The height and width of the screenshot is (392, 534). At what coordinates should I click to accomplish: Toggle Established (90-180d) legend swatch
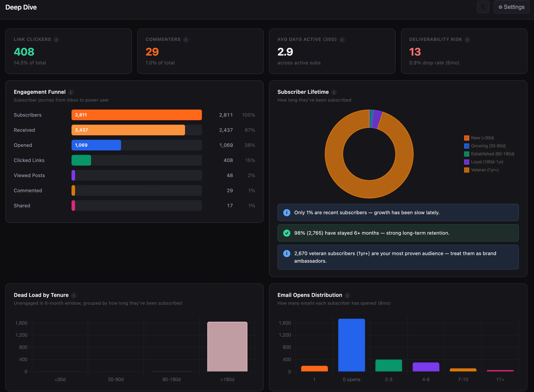(x=466, y=154)
